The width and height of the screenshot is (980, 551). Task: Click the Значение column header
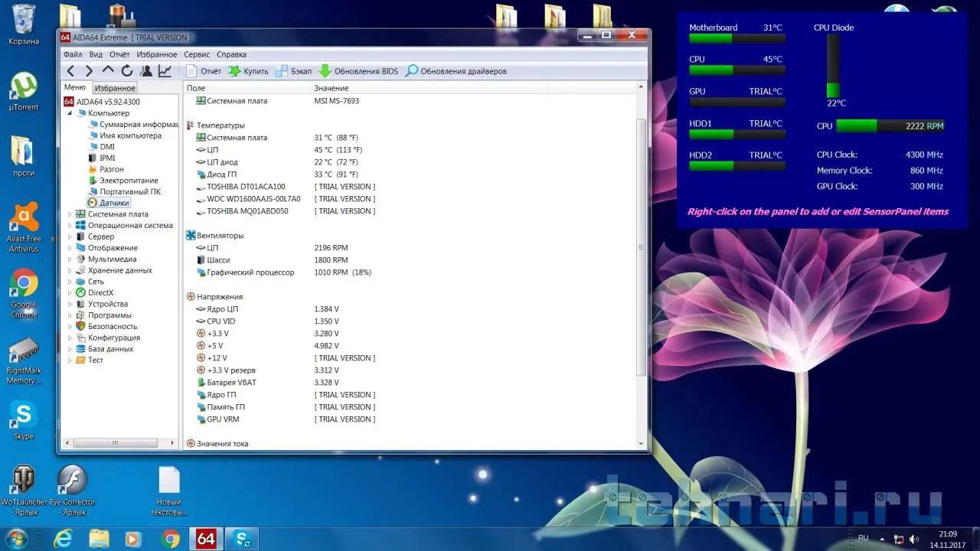[331, 88]
